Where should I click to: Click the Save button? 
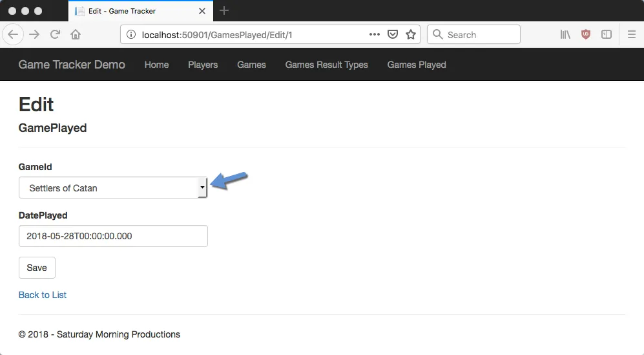(37, 268)
